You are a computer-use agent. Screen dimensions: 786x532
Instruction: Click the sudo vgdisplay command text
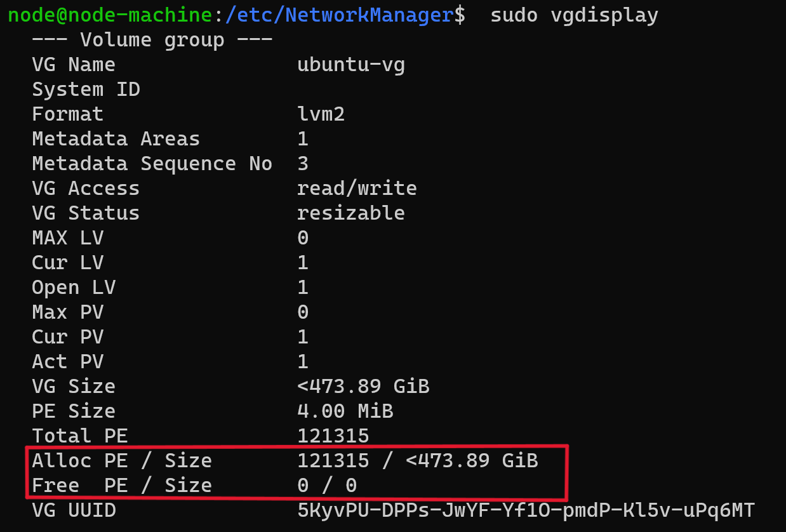coord(574,15)
